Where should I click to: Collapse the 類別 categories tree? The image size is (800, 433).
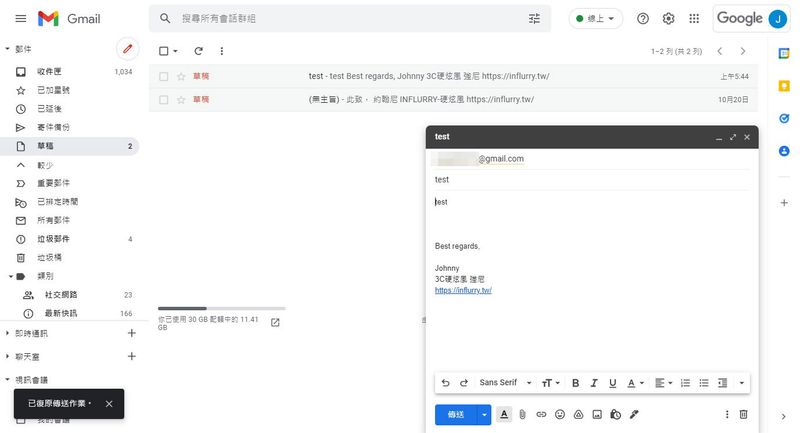pos(10,276)
